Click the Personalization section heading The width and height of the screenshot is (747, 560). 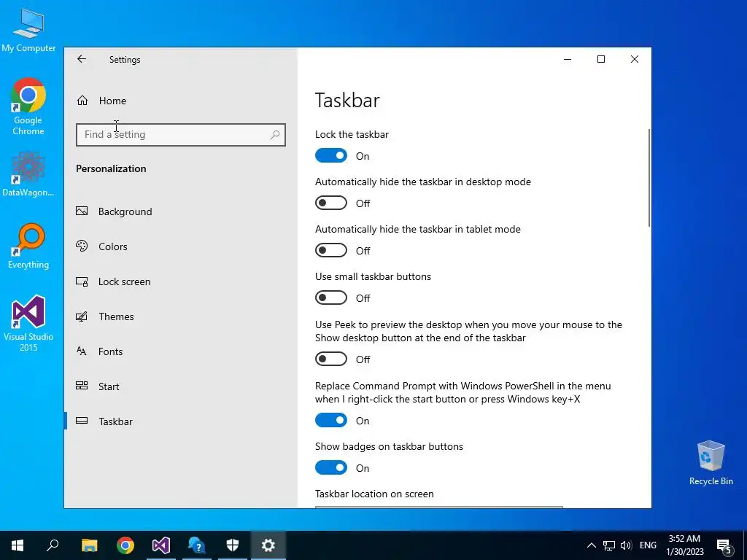point(111,168)
